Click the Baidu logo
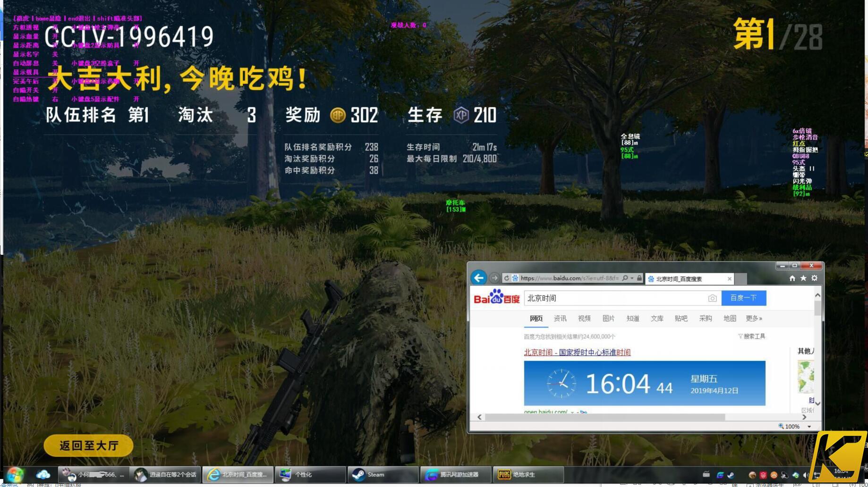The width and height of the screenshot is (868, 487). [x=497, y=297]
